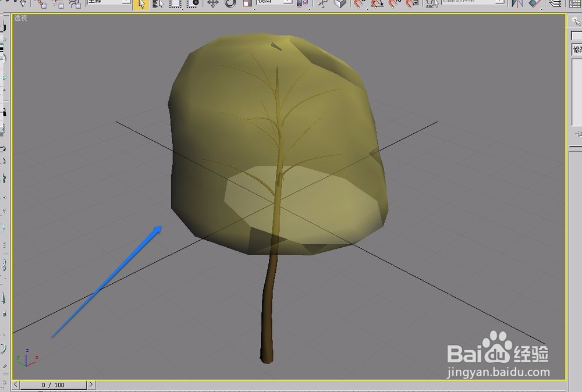Click the 透视 viewport label

[21, 18]
